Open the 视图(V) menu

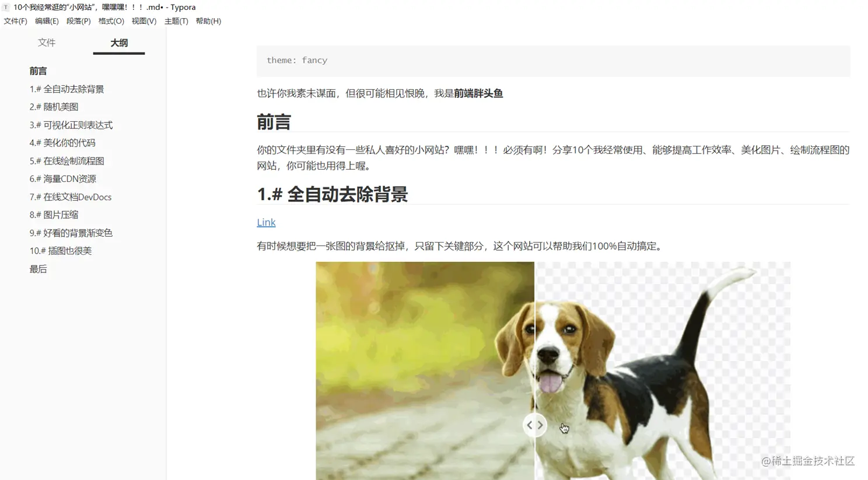[143, 21]
